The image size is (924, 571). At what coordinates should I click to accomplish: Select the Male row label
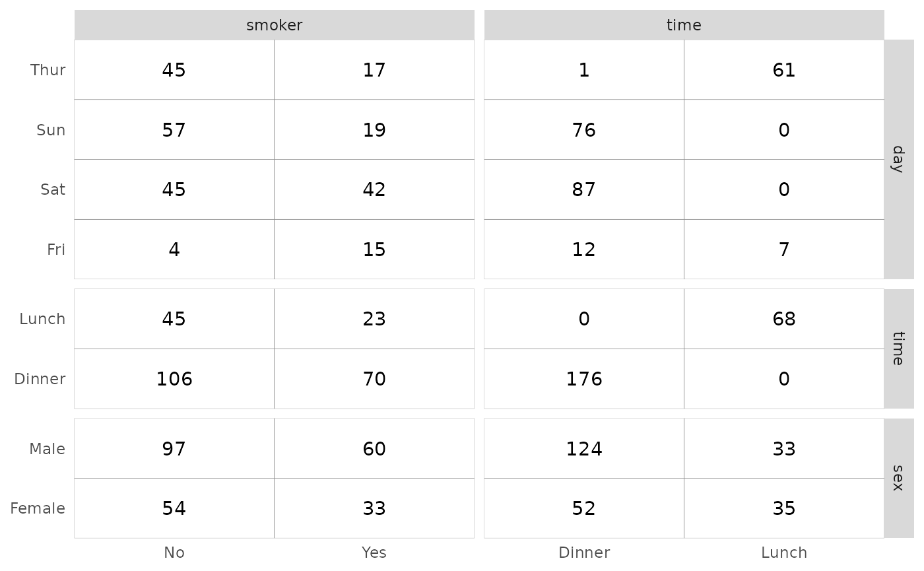pyautogui.click(x=47, y=450)
